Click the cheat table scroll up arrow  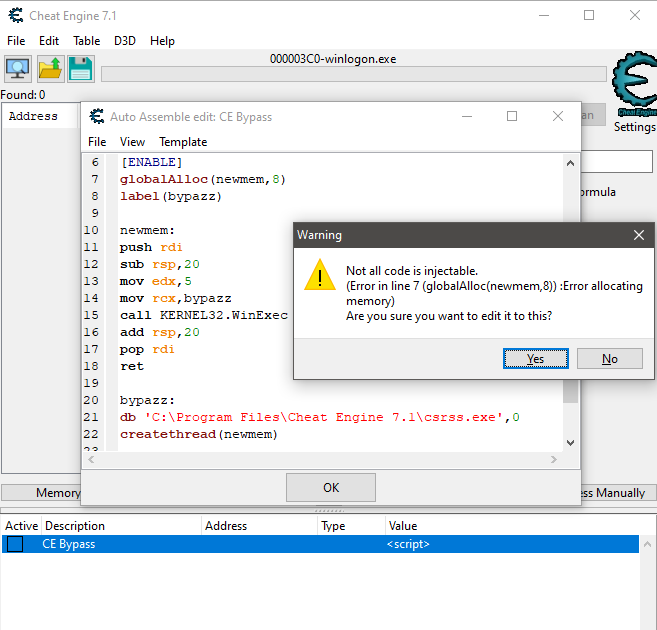[647, 544]
